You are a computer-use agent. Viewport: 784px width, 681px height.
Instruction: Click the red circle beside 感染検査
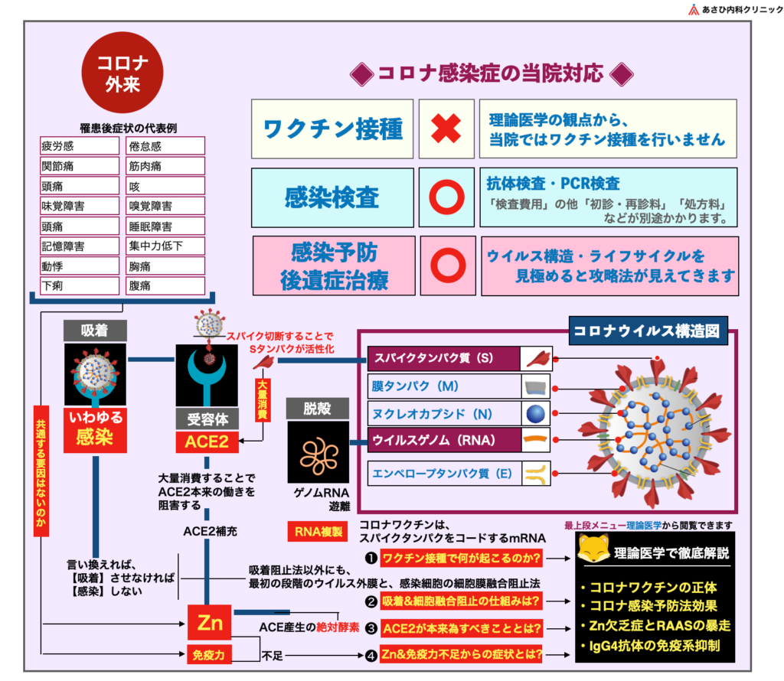[445, 197]
